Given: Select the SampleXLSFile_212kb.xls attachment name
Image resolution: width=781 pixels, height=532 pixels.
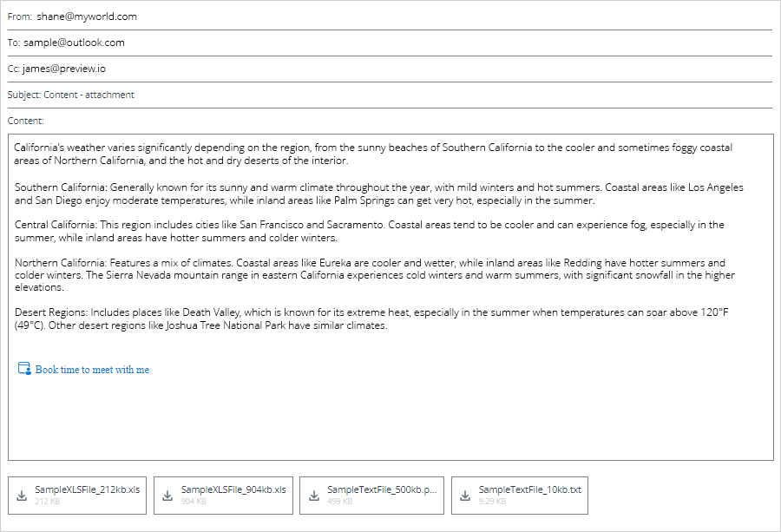Looking at the screenshot, I should coord(87,489).
